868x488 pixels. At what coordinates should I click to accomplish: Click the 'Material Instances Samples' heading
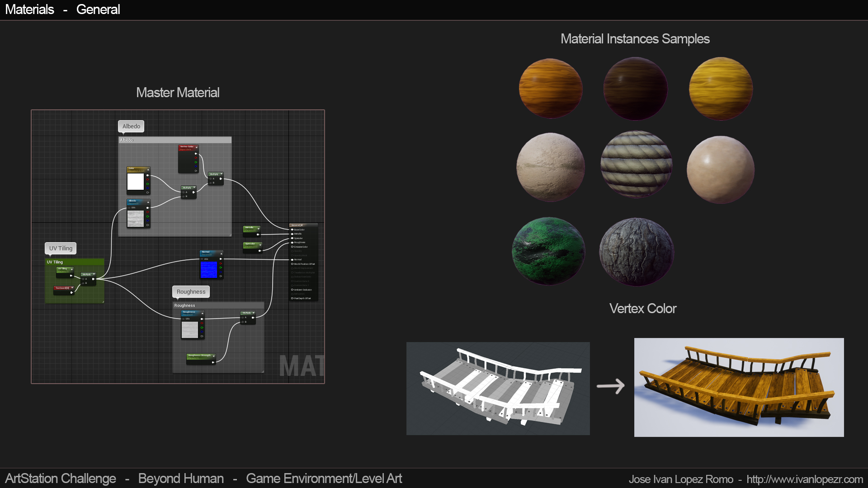(x=635, y=39)
